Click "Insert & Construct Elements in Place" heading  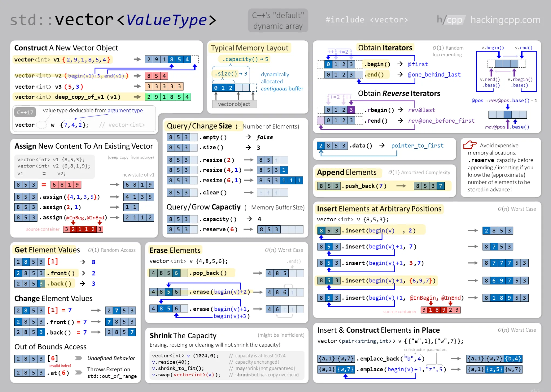click(379, 330)
